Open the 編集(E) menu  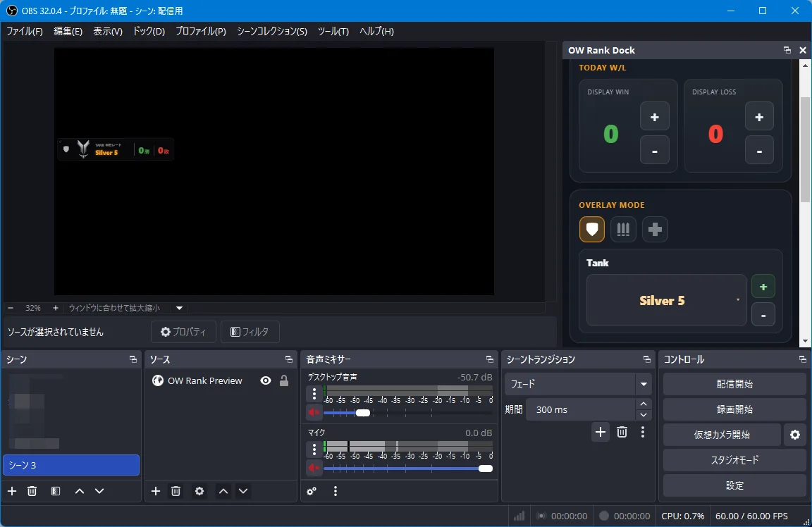[68, 31]
